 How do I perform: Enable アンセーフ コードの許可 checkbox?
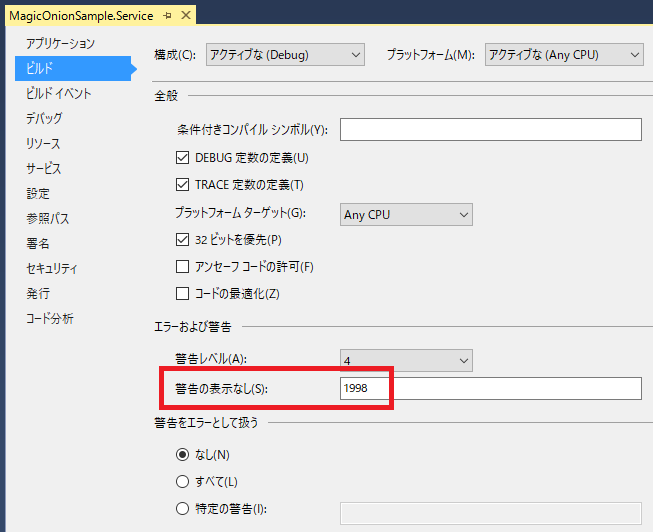tap(182, 267)
